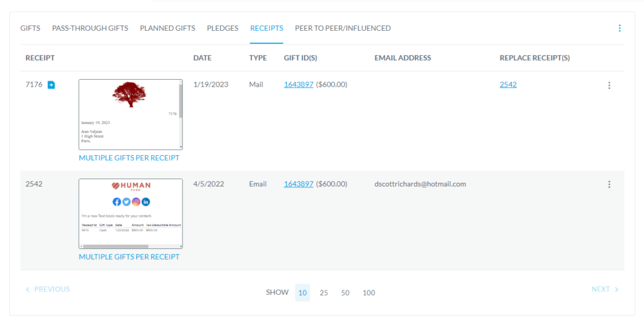Image resolution: width=644 pixels, height=325 pixels.
Task: Click the Twitter icon in receipt 2542 preview
Action: (x=126, y=202)
